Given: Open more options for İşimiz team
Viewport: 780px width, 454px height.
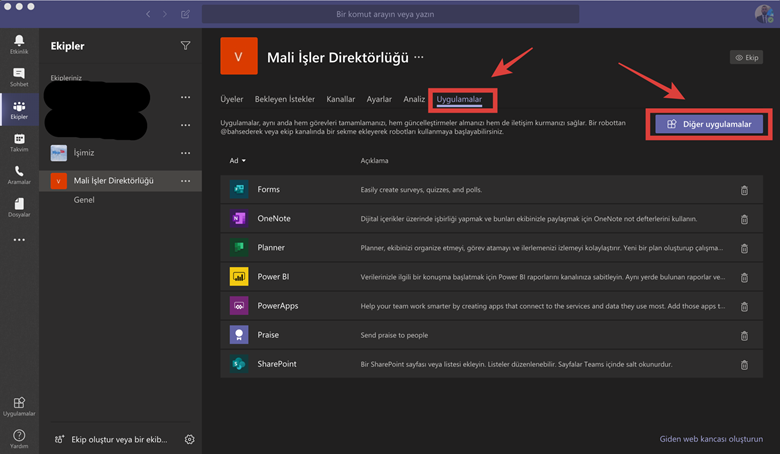Looking at the screenshot, I should pos(186,153).
